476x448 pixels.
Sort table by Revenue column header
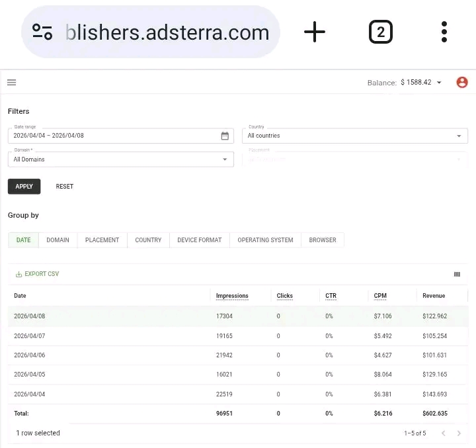pyautogui.click(x=434, y=296)
